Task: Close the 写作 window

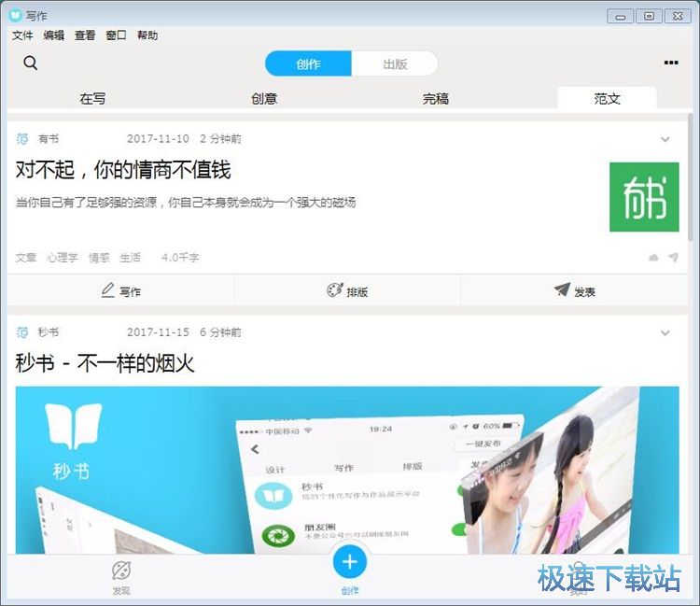Action: tap(678, 17)
